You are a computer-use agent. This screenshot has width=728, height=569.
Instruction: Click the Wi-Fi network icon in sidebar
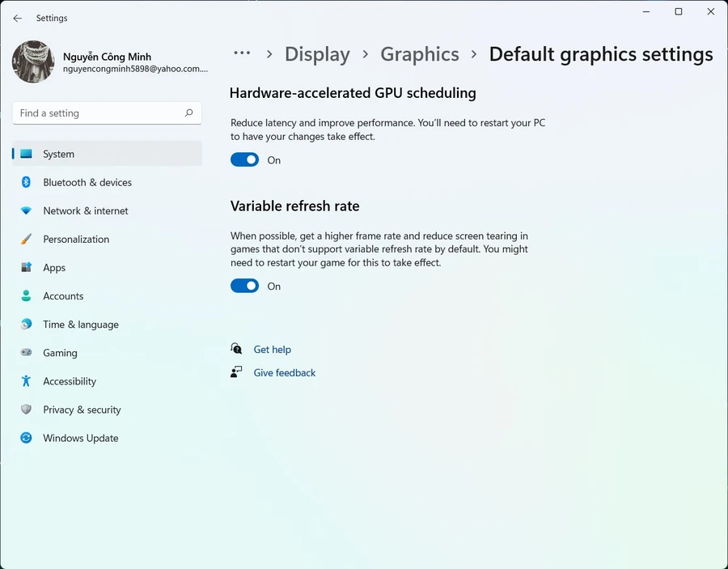pyautogui.click(x=26, y=210)
